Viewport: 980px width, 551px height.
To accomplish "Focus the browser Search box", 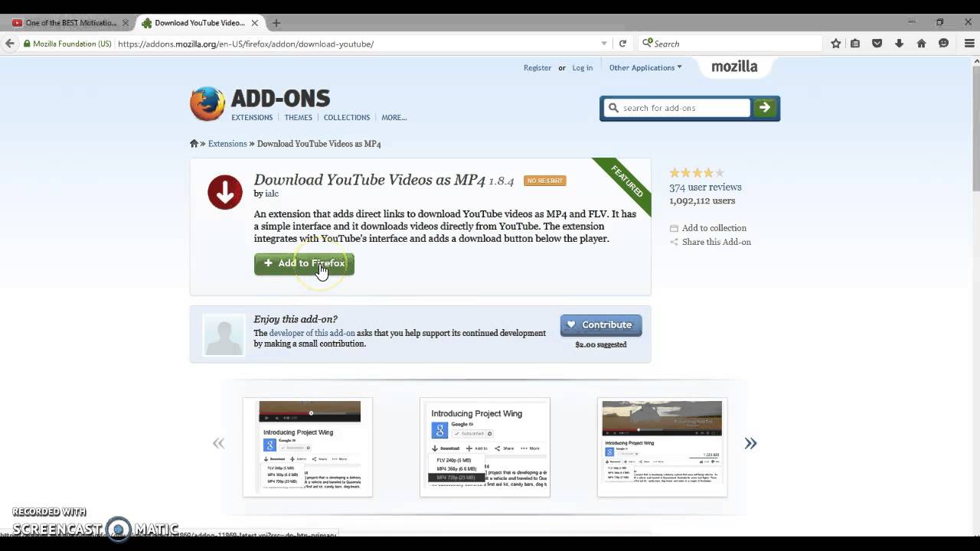I will pos(731,44).
